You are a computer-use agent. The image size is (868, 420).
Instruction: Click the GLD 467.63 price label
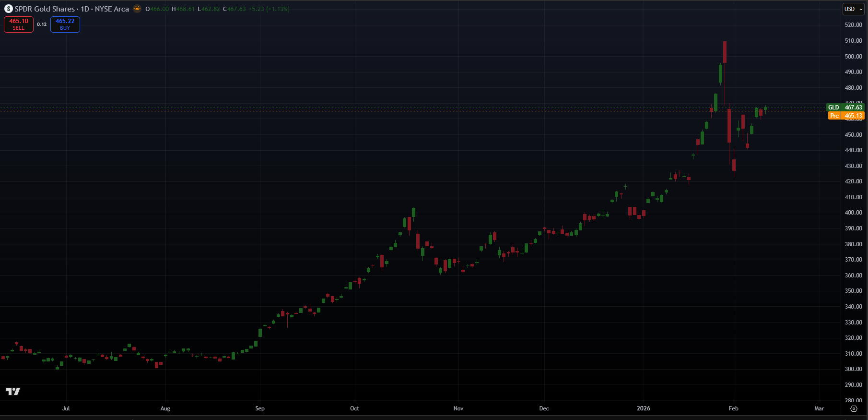tap(845, 108)
